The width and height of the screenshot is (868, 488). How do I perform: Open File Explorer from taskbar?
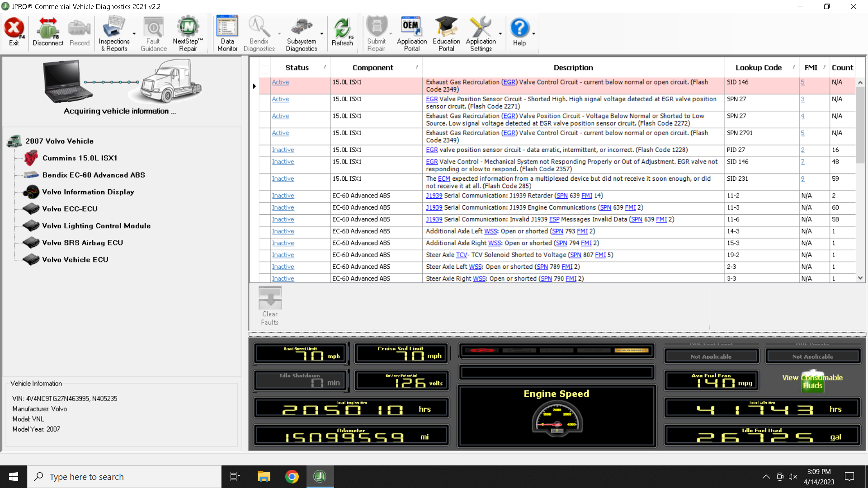264,477
